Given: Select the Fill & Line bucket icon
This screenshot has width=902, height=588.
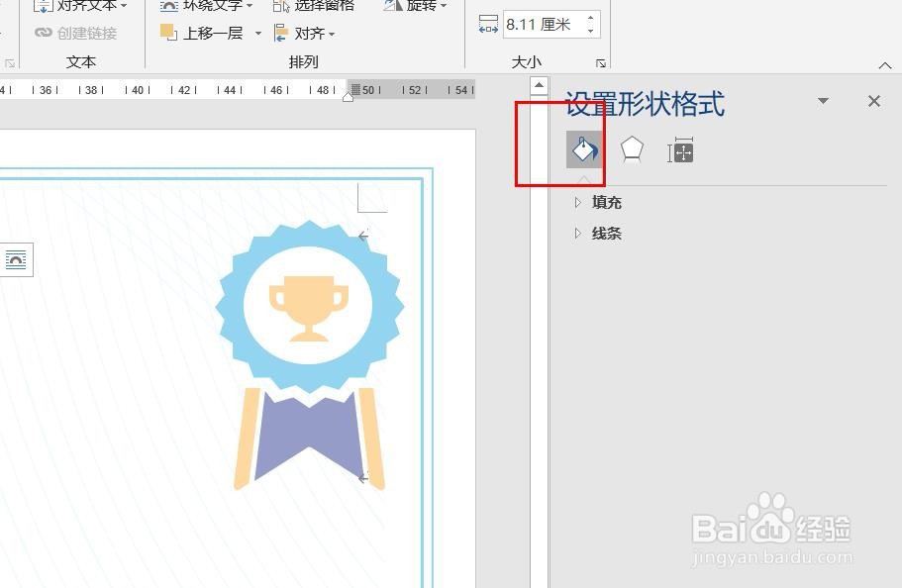Looking at the screenshot, I should (x=583, y=148).
